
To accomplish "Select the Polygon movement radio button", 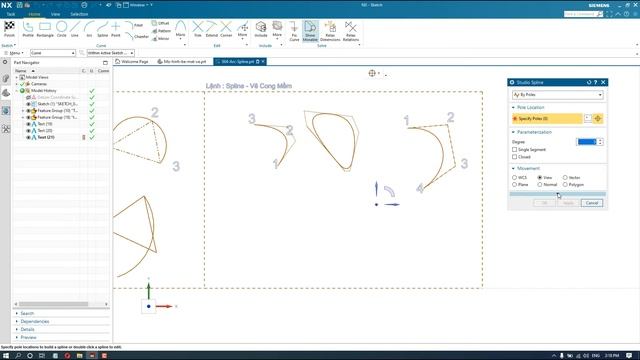I will pyautogui.click(x=565, y=184).
